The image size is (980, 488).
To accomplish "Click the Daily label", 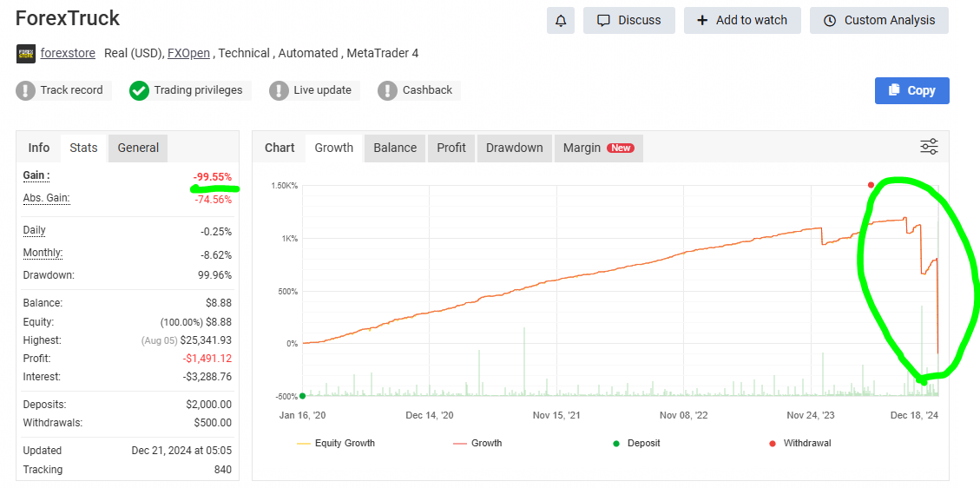I will pos(35,230).
